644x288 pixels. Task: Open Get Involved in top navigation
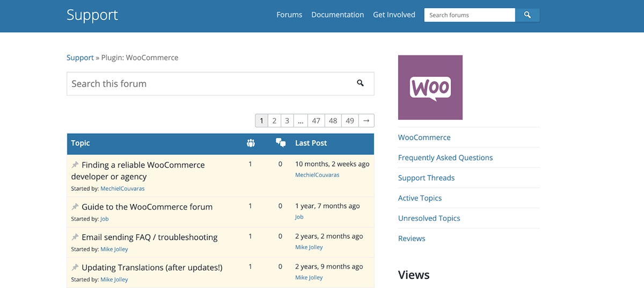pyautogui.click(x=394, y=15)
